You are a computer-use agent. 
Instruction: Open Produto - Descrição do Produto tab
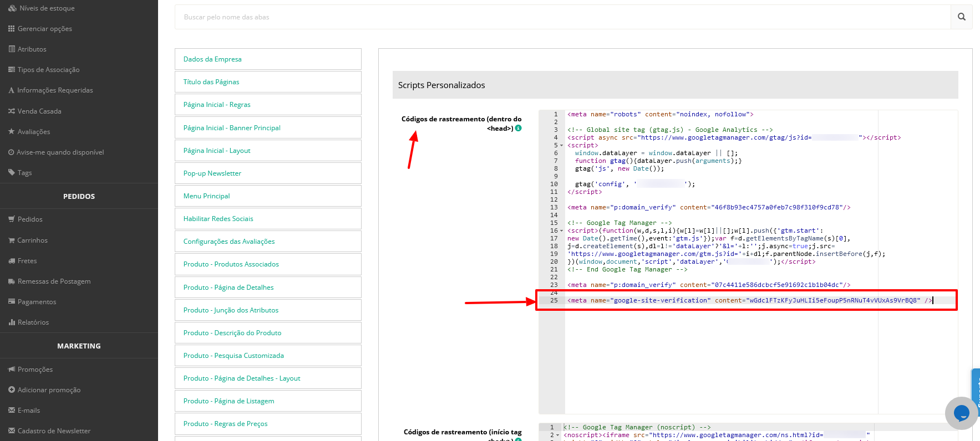click(268, 333)
